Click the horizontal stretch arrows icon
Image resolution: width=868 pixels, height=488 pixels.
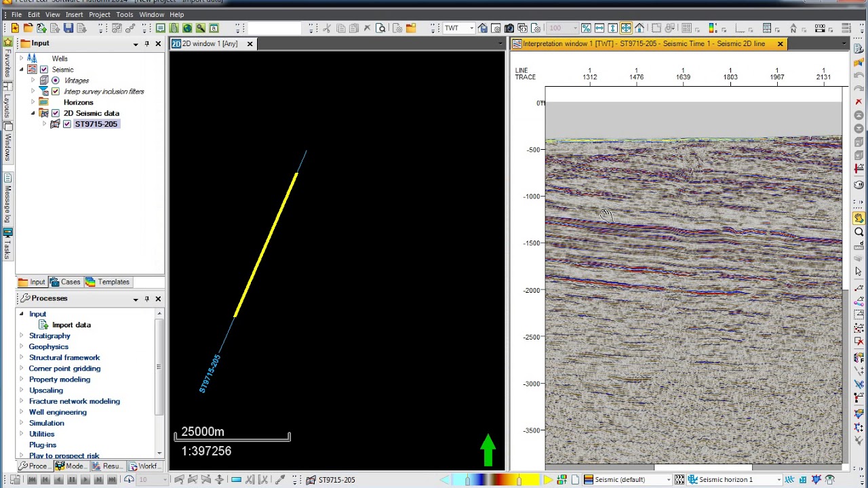pos(599,28)
